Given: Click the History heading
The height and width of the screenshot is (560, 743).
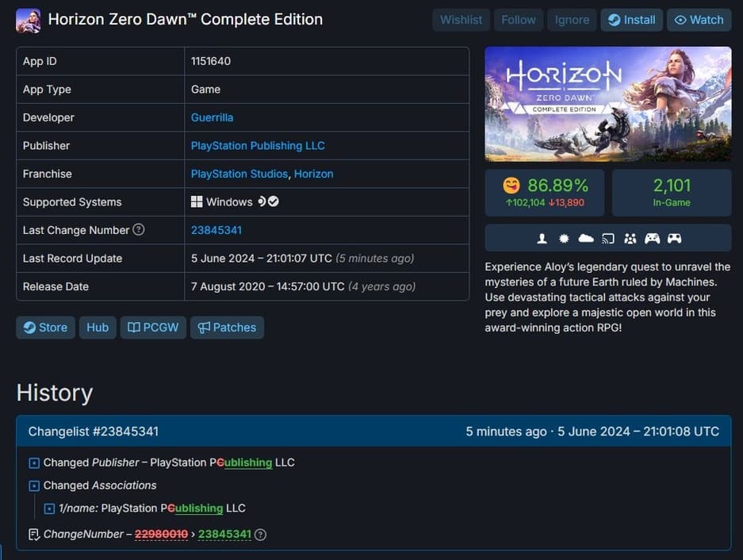Looking at the screenshot, I should coord(55,393).
